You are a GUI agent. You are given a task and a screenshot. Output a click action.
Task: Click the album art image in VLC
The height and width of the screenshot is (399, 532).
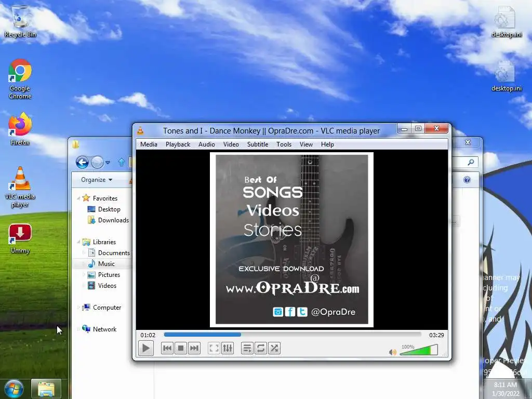(292, 240)
